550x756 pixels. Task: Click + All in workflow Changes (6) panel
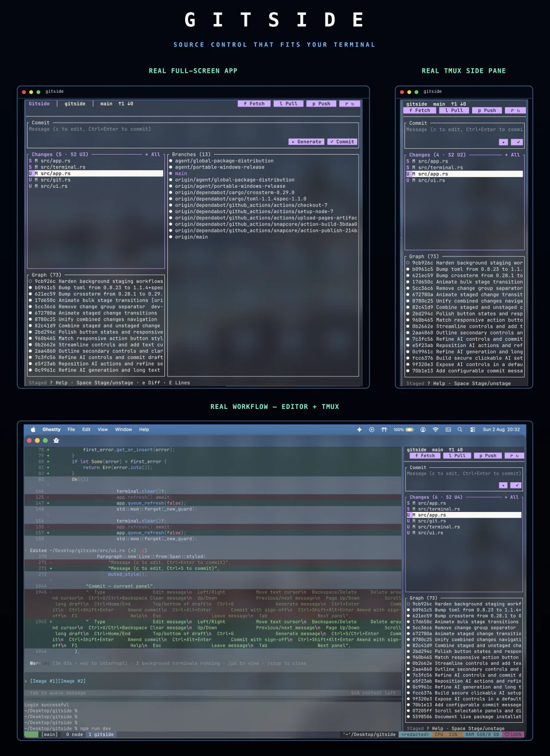click(511, 497)
